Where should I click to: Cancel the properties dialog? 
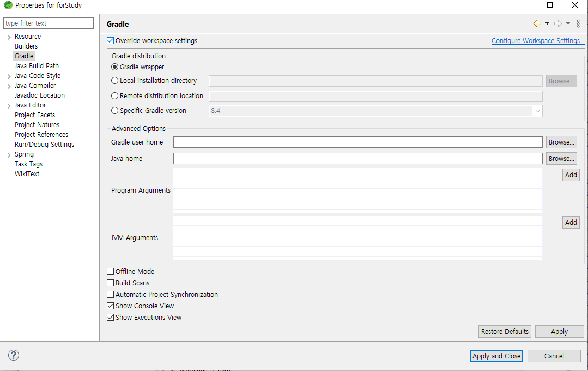554,356
